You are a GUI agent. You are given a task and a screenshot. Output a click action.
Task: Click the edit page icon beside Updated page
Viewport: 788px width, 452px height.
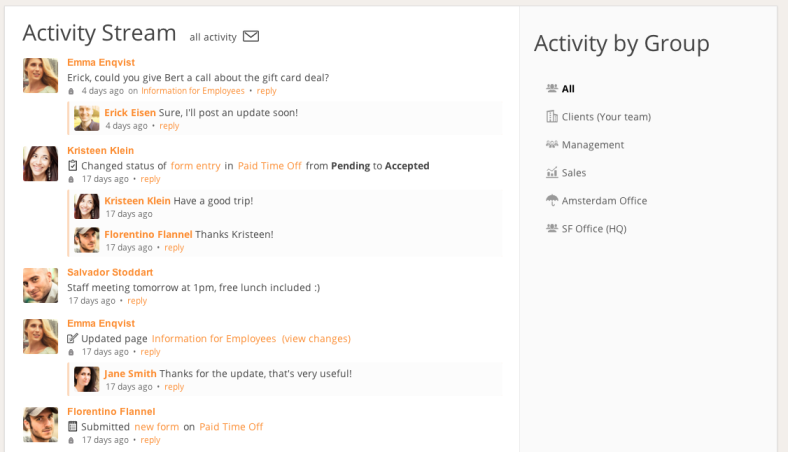pyautogui.click(x=72, y=338)
